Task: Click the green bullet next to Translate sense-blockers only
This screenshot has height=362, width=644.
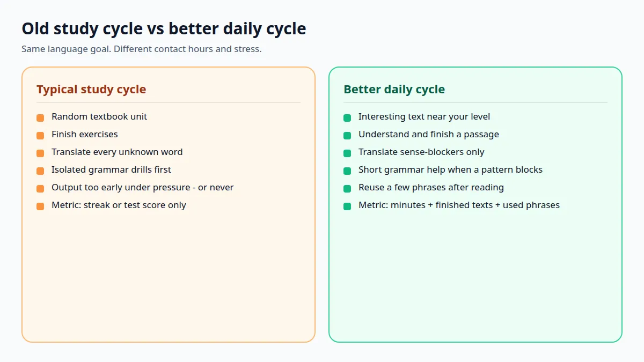Action: [x=347, y=153]
